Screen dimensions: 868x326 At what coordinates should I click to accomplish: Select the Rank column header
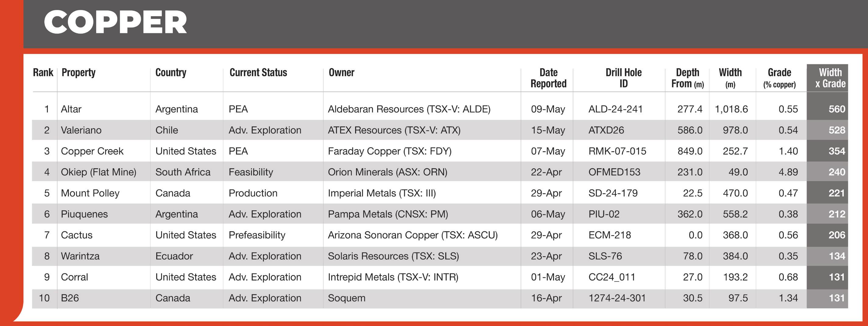pos(43,73)
